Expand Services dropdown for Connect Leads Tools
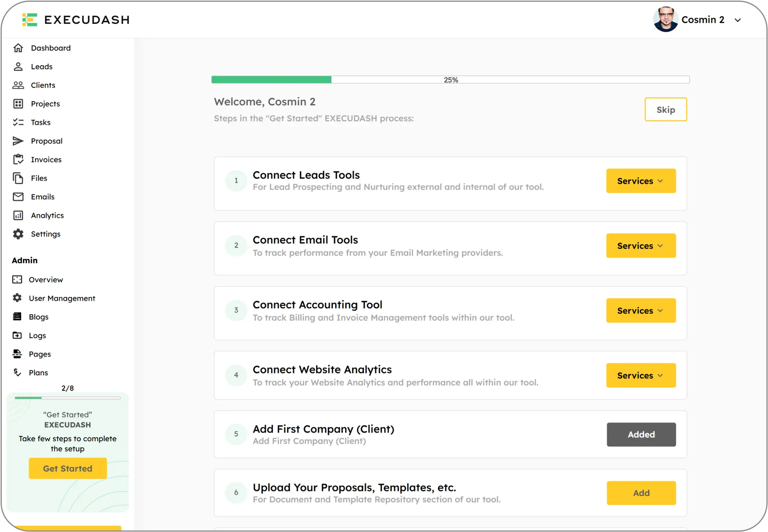Viewport: 768px width, 532px height. [x=641, y=181]
